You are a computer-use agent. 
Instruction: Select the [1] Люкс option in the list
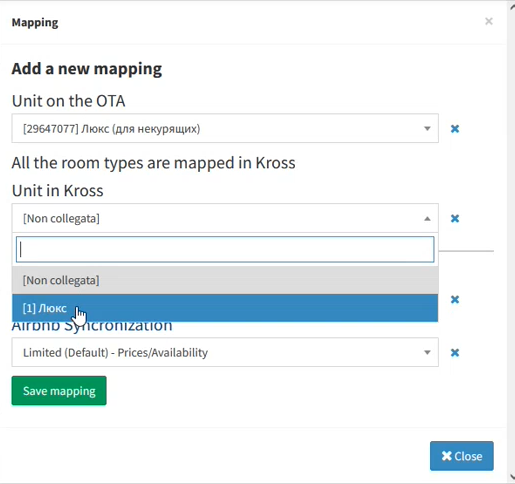225,308
